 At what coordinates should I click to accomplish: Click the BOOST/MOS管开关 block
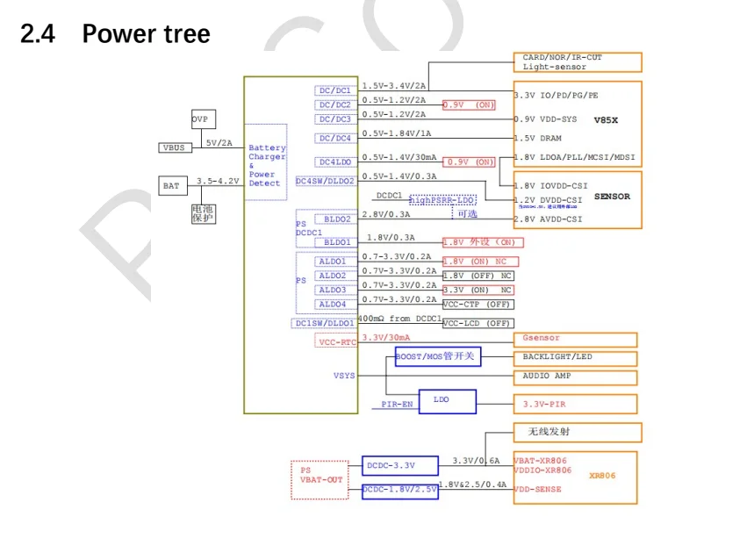click(x=438, y=356)
